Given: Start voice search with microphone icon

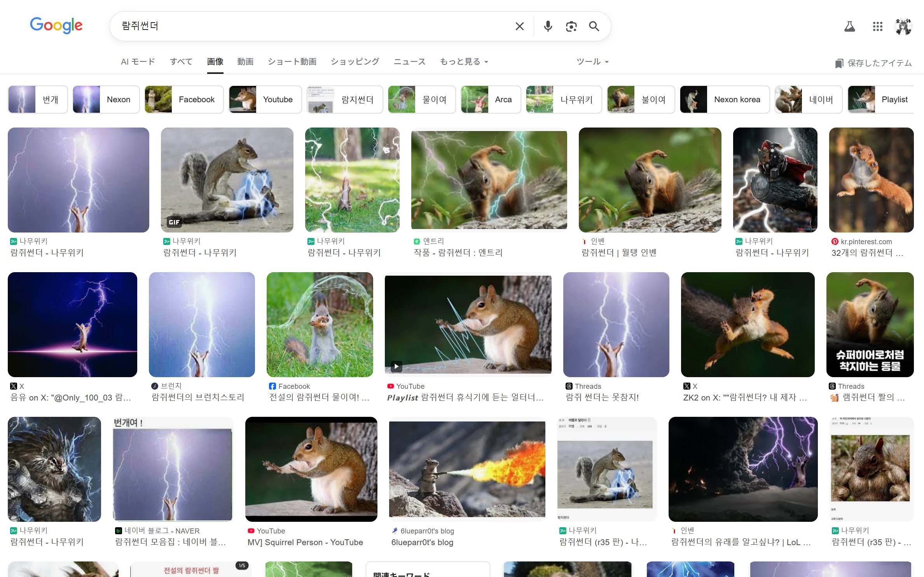Looking at the screenshot, I should (x=548, y=26).
